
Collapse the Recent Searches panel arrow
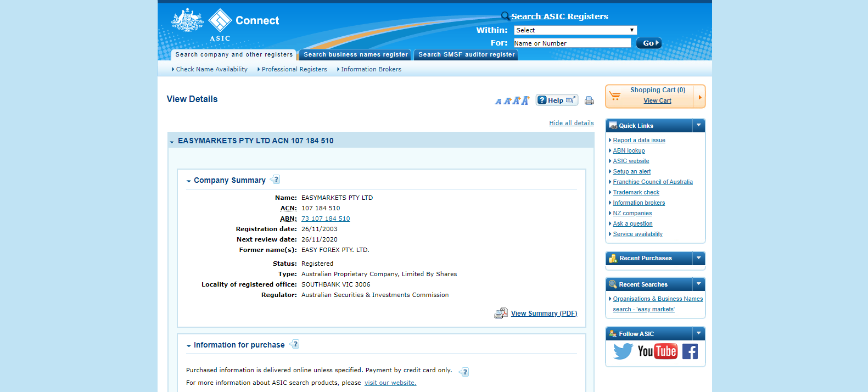coord(699,284)
